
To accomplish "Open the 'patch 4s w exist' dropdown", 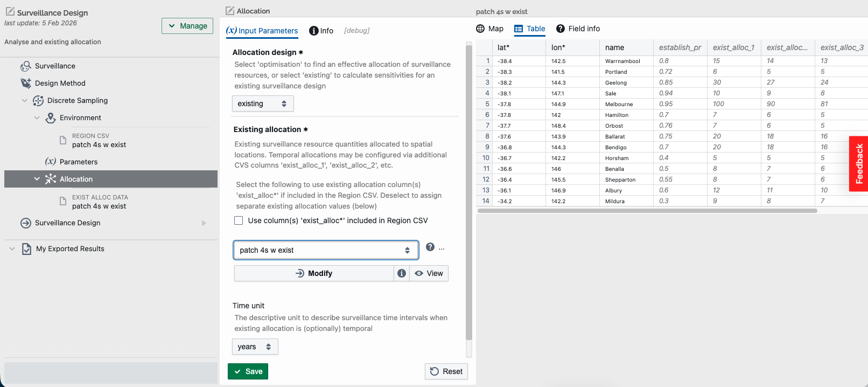I will click(326, 250).
